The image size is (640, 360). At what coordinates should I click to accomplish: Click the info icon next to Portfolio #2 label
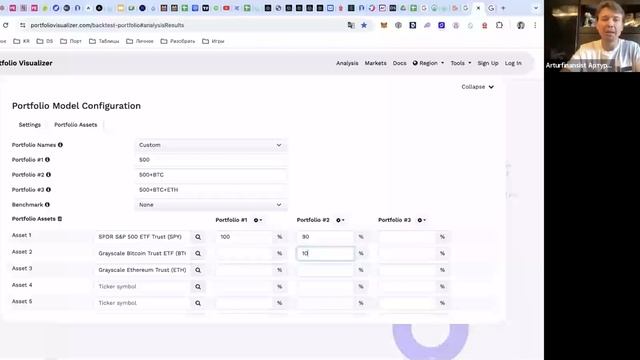pos(48,175)
